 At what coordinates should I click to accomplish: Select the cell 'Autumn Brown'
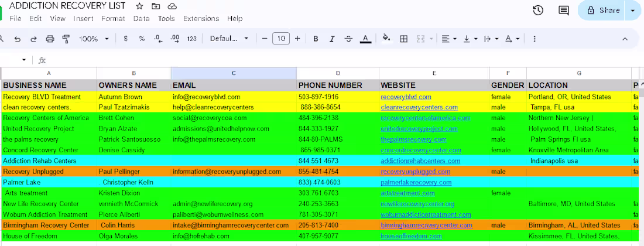point(134,97)
